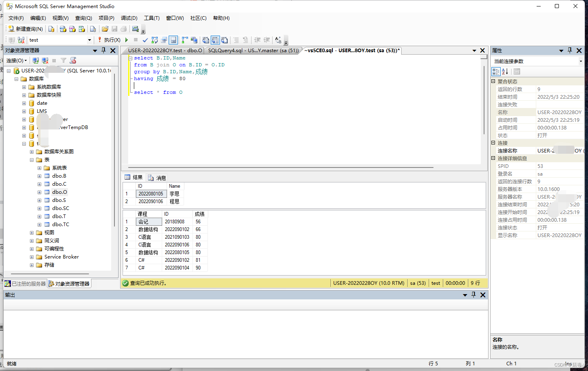588x371 pixels.
Task: Click the Print icon in the toolbar
Action: 124,29
